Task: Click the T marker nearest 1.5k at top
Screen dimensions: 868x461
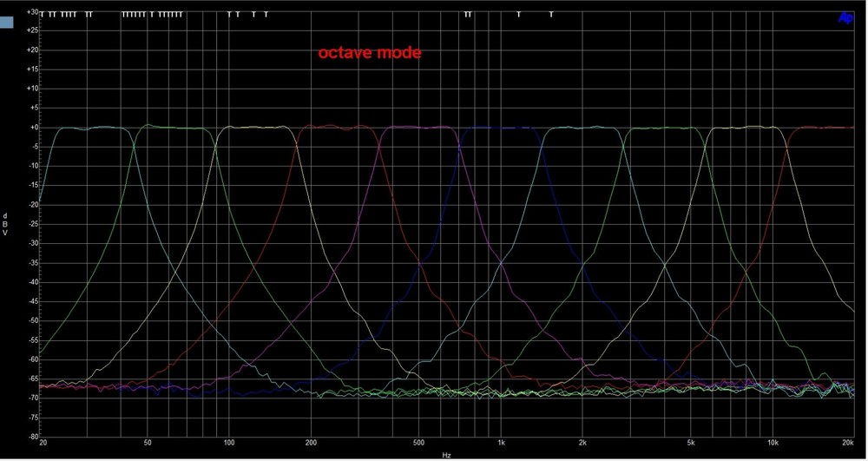Action: point(551,15)
